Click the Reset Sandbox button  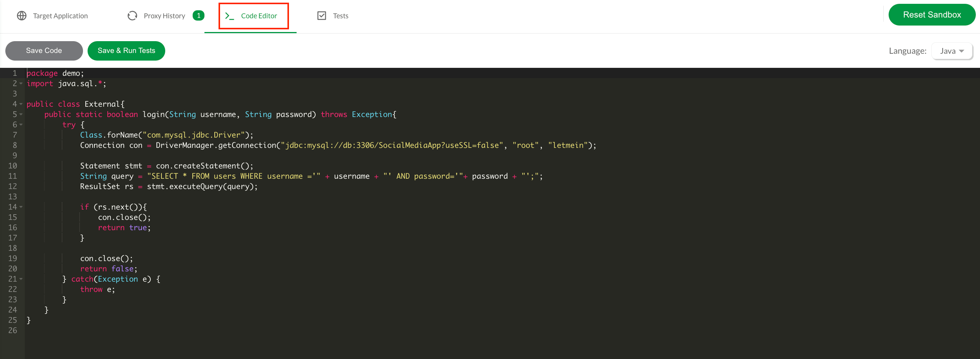click(x=932, y=15)
